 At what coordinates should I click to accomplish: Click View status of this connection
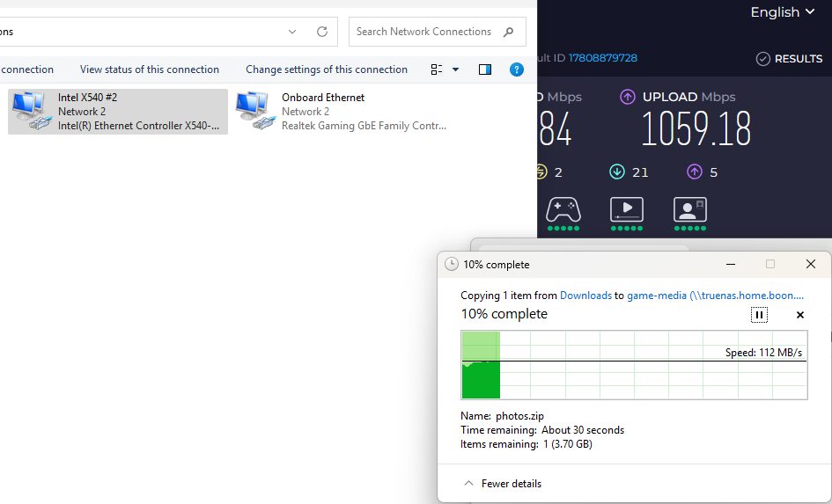150,69
